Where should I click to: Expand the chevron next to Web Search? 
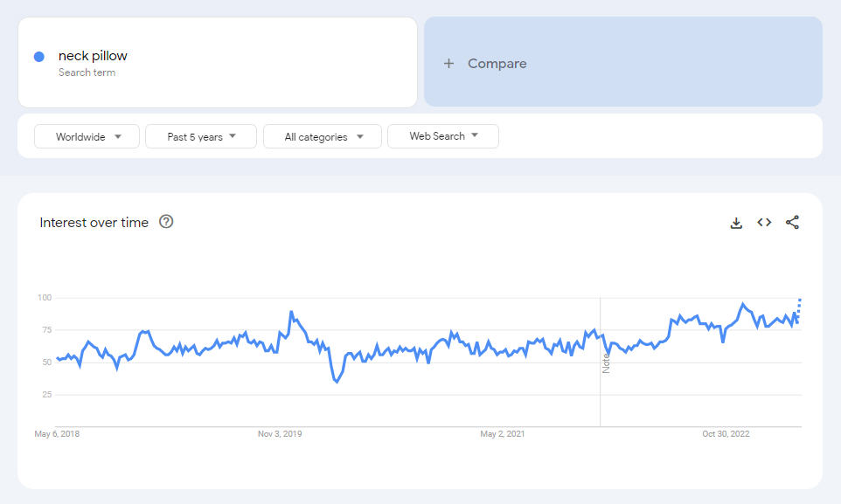click(474, 136)
